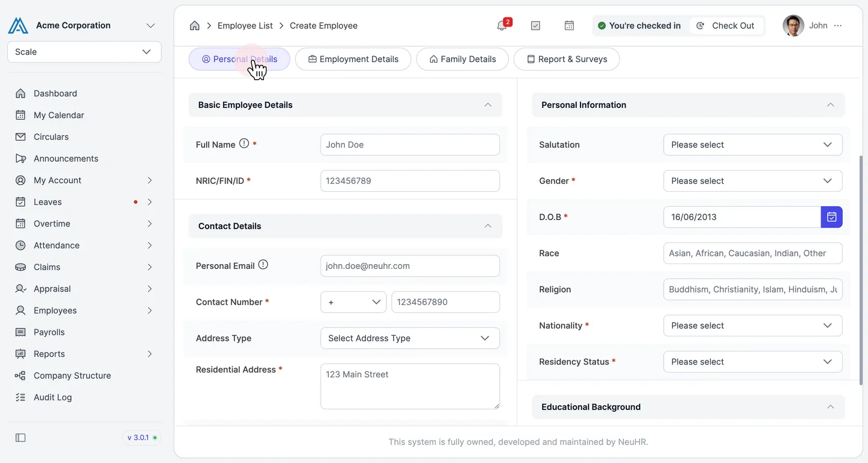This screenshot has height=463, width=868.
Task: Expand the Attendance submenu
Action: 149,245
